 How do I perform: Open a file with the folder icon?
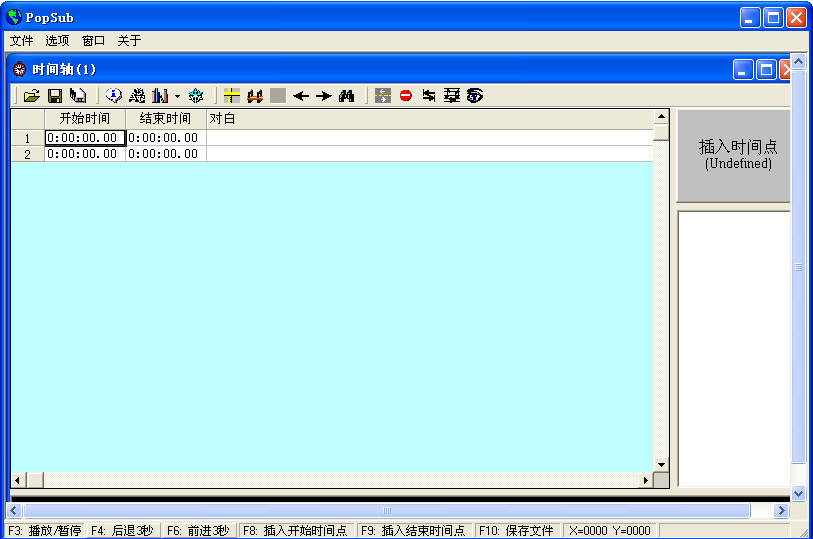point(32,96)
